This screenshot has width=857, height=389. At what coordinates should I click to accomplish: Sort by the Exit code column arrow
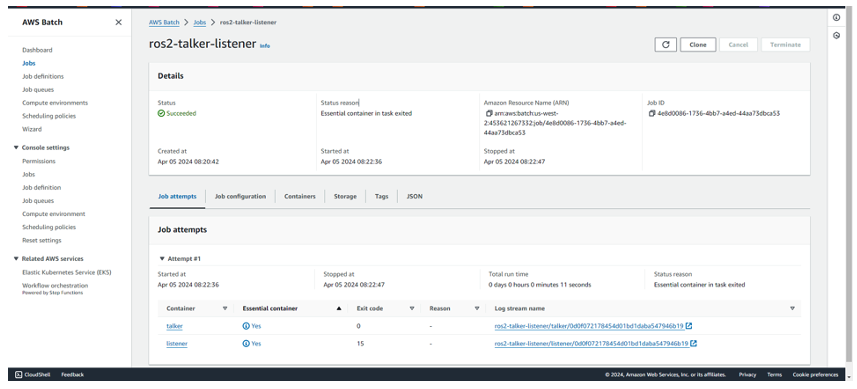[x=412, y=308]
